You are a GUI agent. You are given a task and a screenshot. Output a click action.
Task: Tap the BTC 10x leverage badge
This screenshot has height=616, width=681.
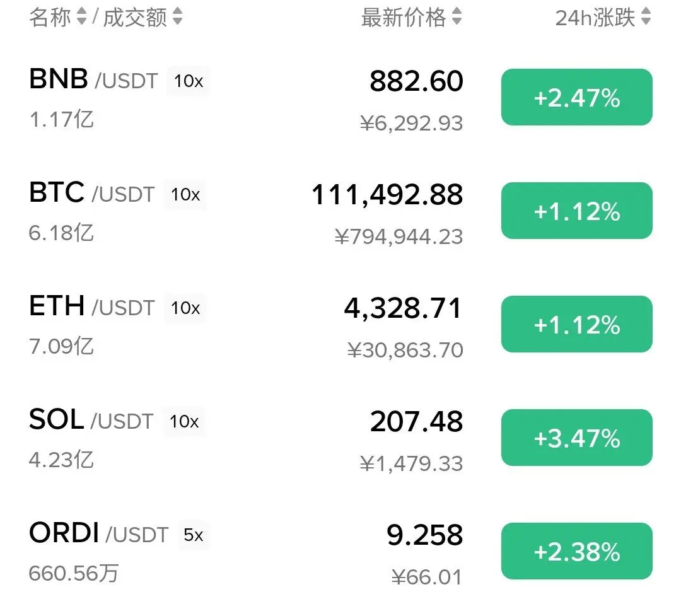[x=185, y=195]
